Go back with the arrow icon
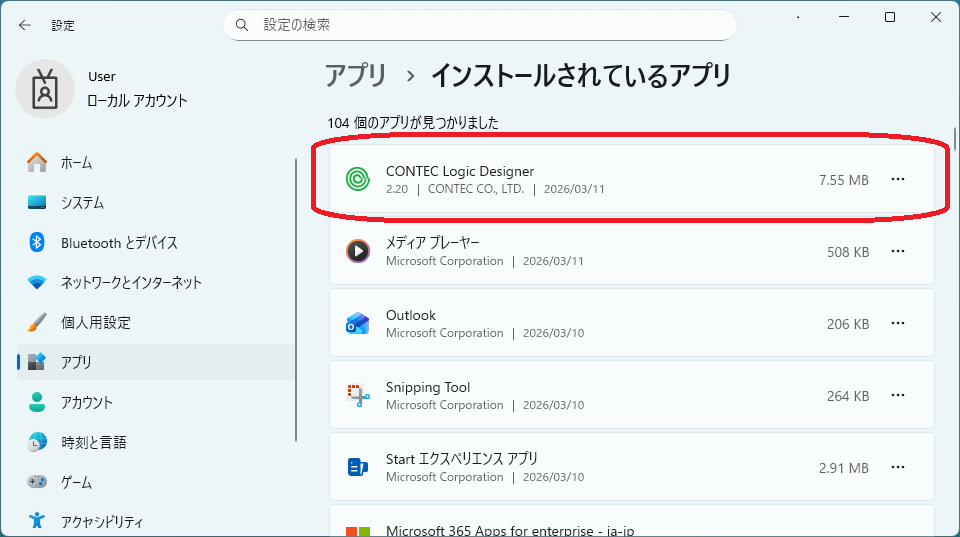Image resolution: width=960 pixels, height=537 pixels. click(24, 25)
